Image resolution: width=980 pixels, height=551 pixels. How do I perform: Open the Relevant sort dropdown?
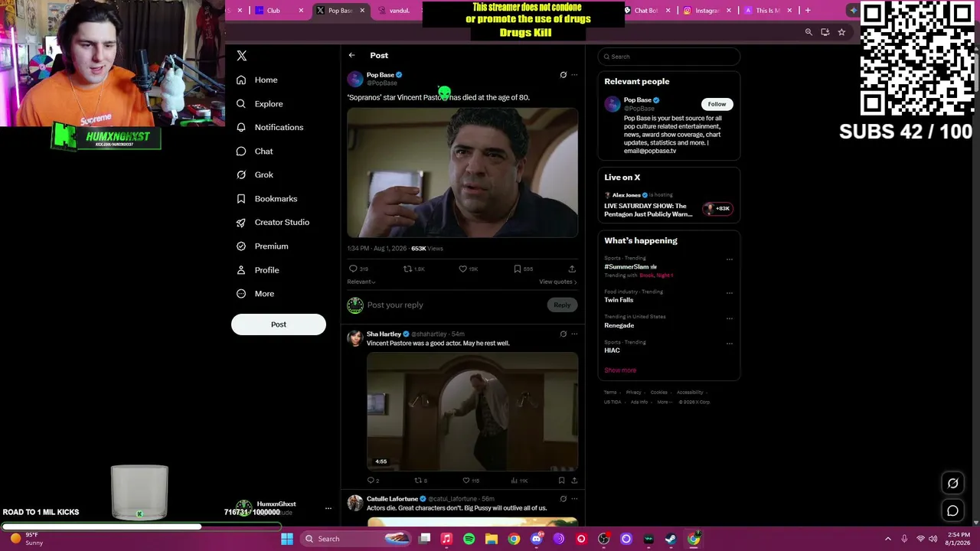tap(361, 282)
